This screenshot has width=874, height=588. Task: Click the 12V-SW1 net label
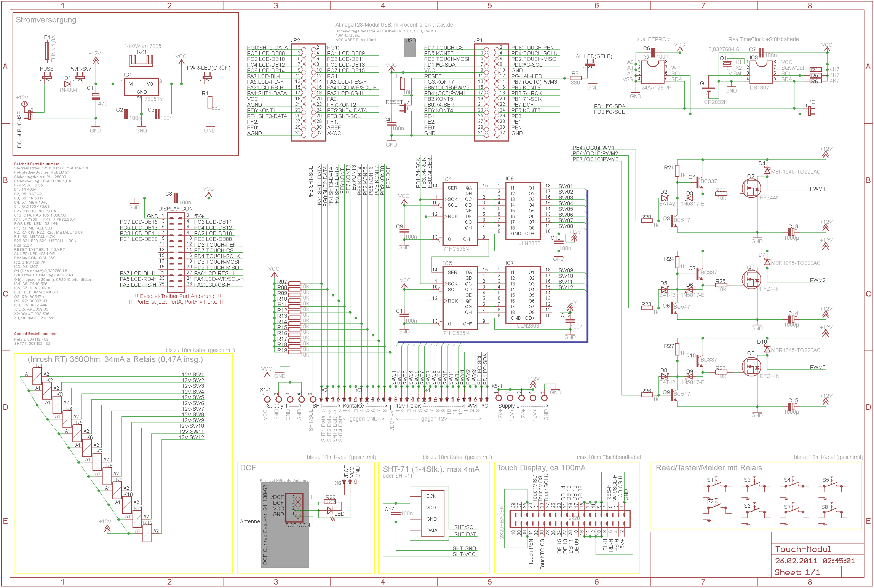tap(193, 374)
